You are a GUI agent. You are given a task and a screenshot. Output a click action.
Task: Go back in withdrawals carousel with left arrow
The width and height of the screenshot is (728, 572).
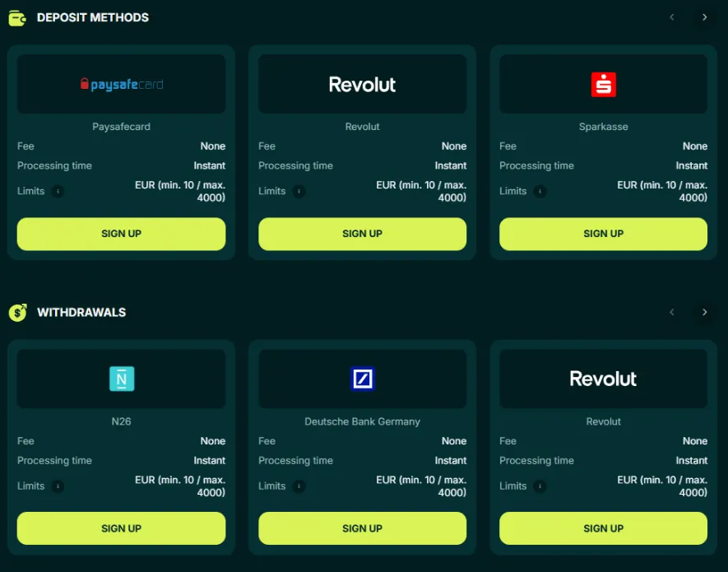pyautogui.click(x=672, y=312)
